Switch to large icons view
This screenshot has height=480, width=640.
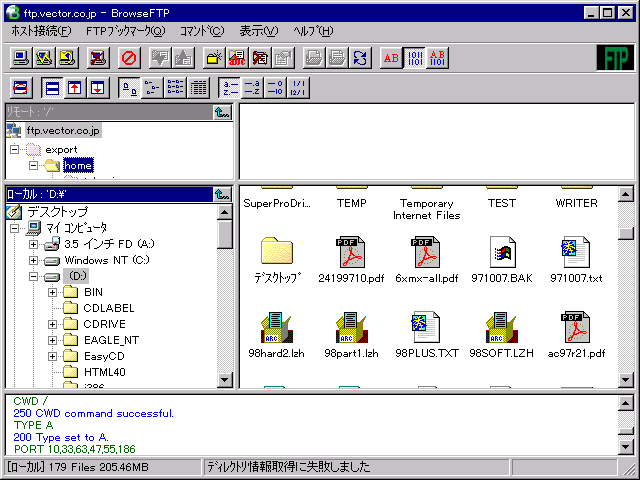coord(129,88)
